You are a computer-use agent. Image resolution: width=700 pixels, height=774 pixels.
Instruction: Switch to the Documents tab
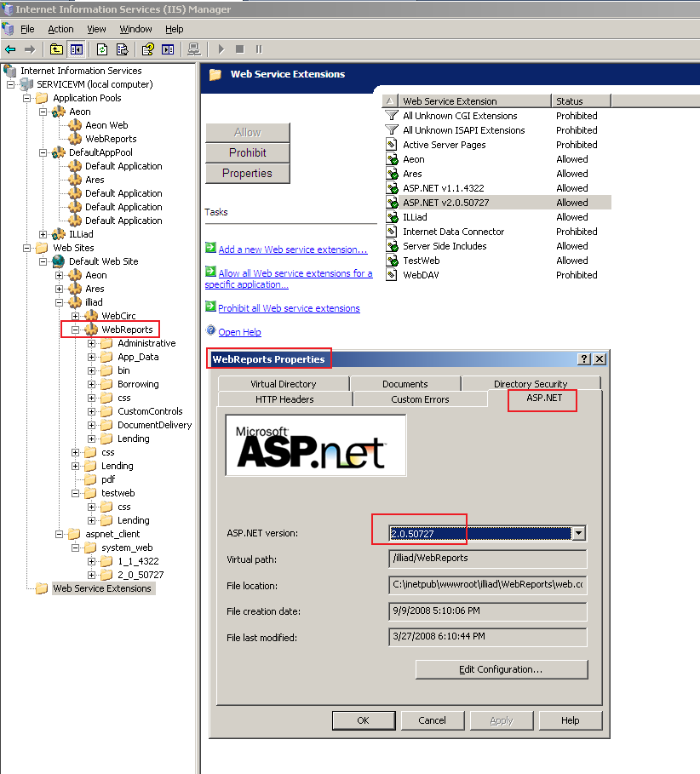[x=405, y=383]
